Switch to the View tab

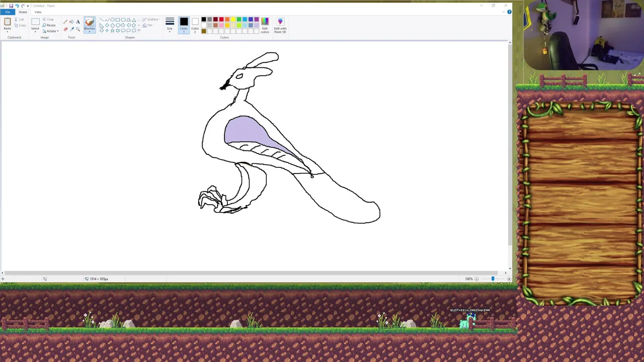click(x=38, y=12)
